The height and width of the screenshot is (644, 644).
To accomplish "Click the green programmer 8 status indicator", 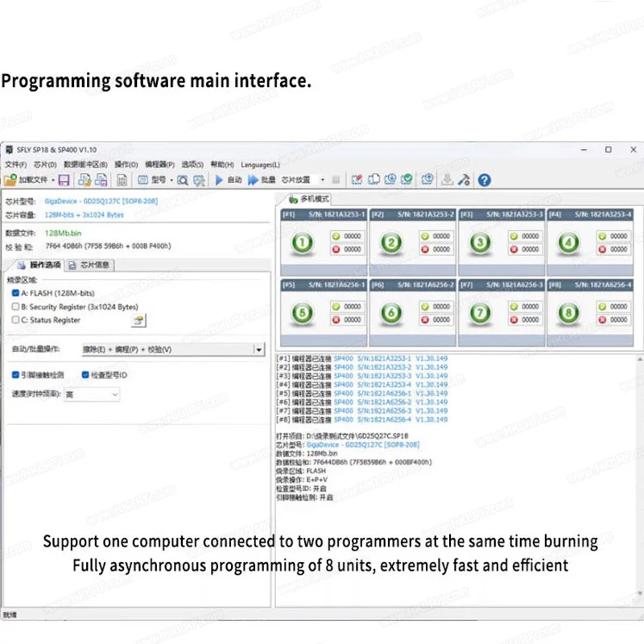I will pos(568,313).
